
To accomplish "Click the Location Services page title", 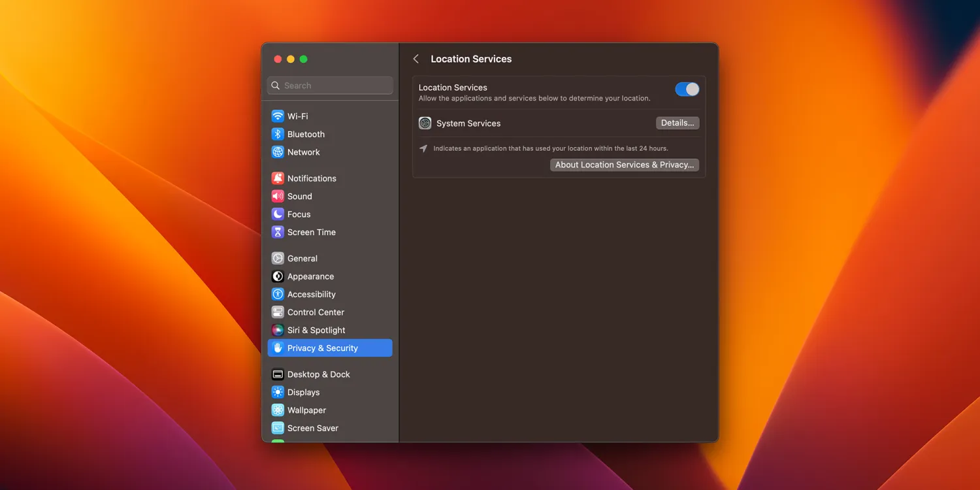I will point(471,59).
